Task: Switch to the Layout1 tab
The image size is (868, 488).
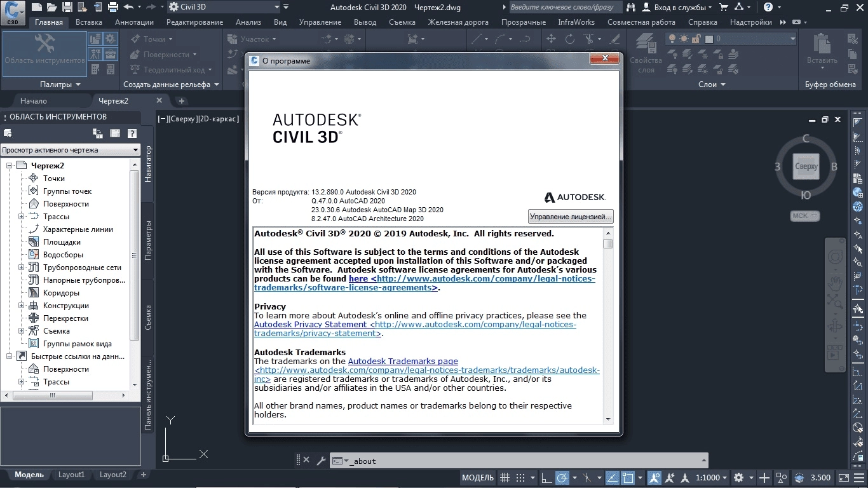Action: tap(71, 475)
